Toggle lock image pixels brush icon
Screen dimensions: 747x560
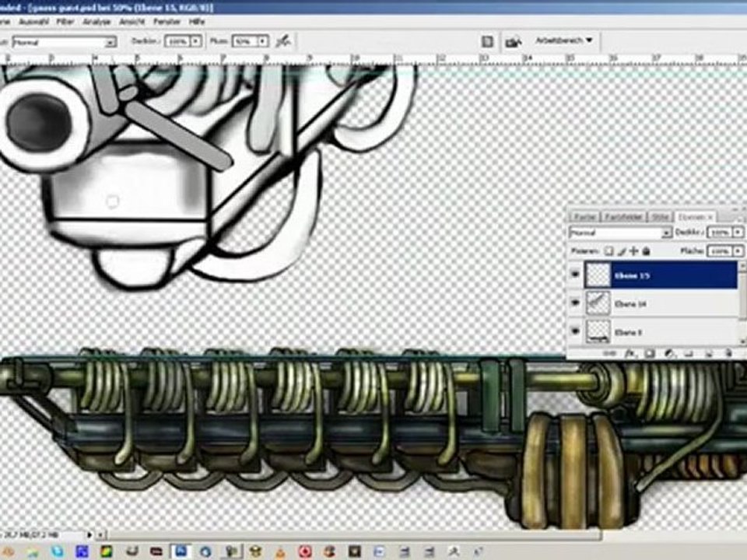(x=621, y=251)
